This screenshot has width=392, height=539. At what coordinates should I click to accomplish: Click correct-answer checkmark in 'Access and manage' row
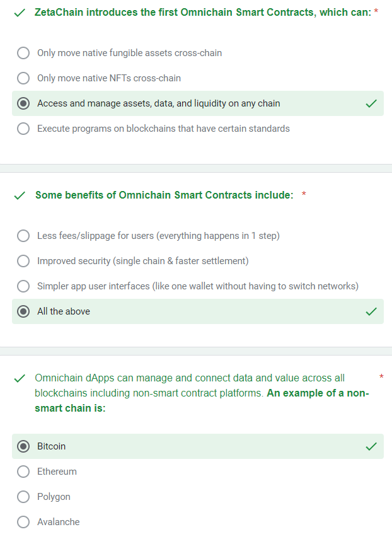click(371, 103)
